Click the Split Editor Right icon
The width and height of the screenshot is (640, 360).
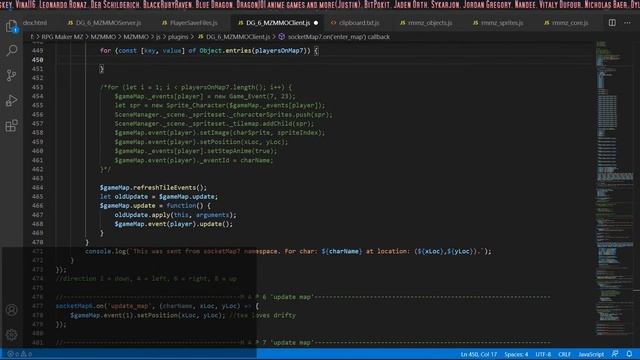pos(612,23)
